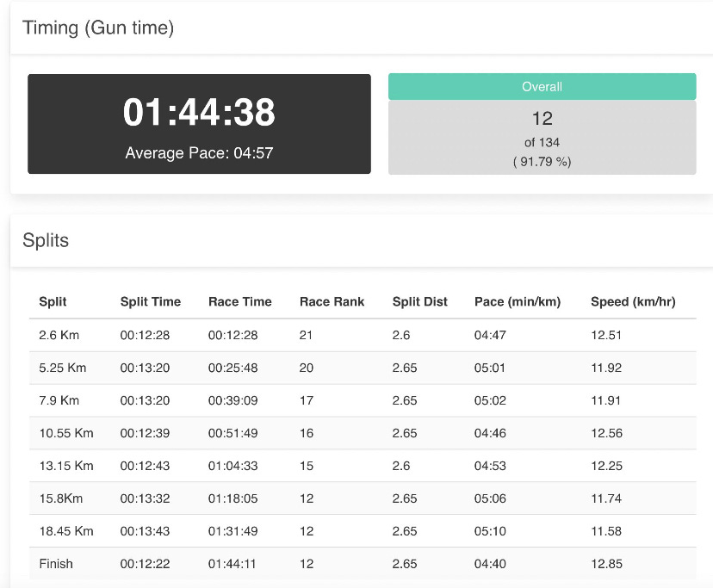This screenshot has width=713, height=588.
Task: Click race time 01:31:49 cell
Action: point(233,531)
